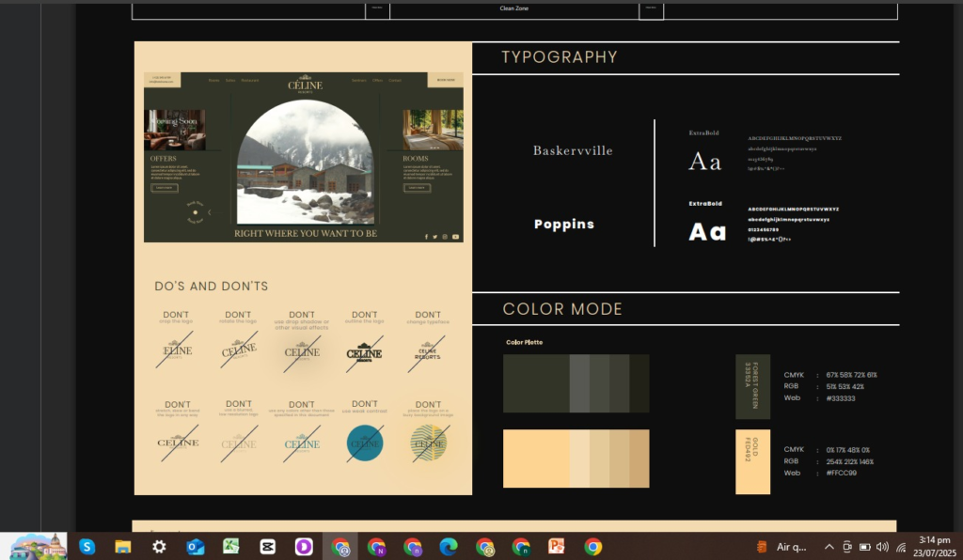Screen dimensions: 963x560
Task: Click the YouTube icon in website mockup
Action: coord(455,237)
